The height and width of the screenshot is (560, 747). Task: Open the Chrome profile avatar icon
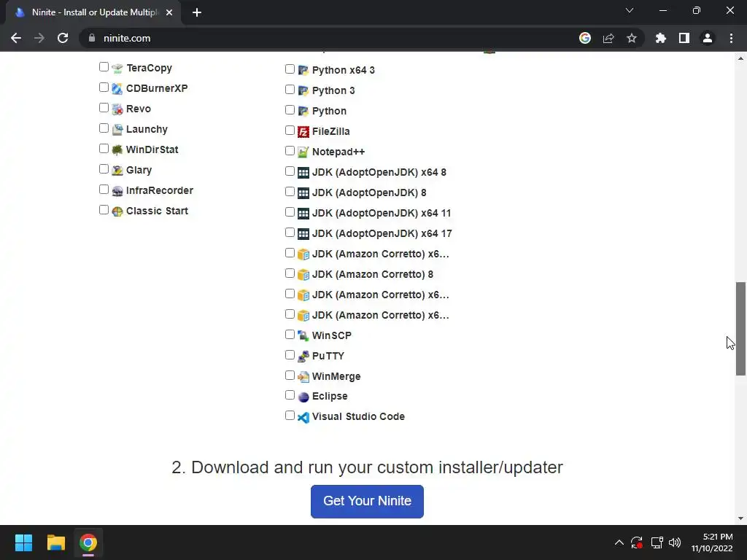click(708, 38)
